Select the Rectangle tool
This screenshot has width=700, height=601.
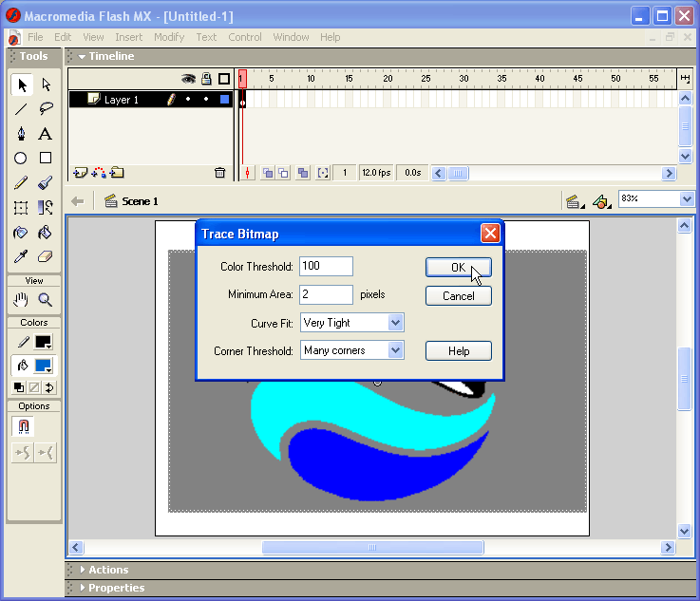[46, 158]
